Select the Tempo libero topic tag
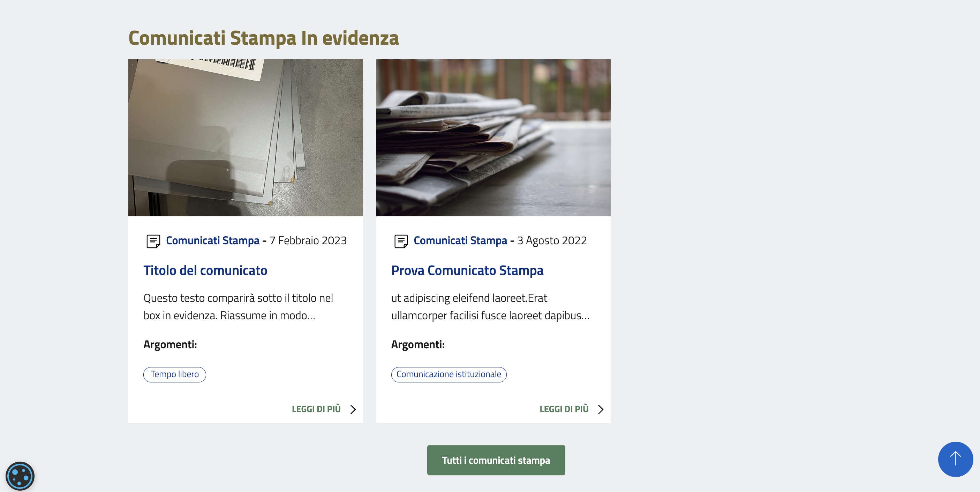Viewport: 980px width, 492px height. (x=175, y=374)
